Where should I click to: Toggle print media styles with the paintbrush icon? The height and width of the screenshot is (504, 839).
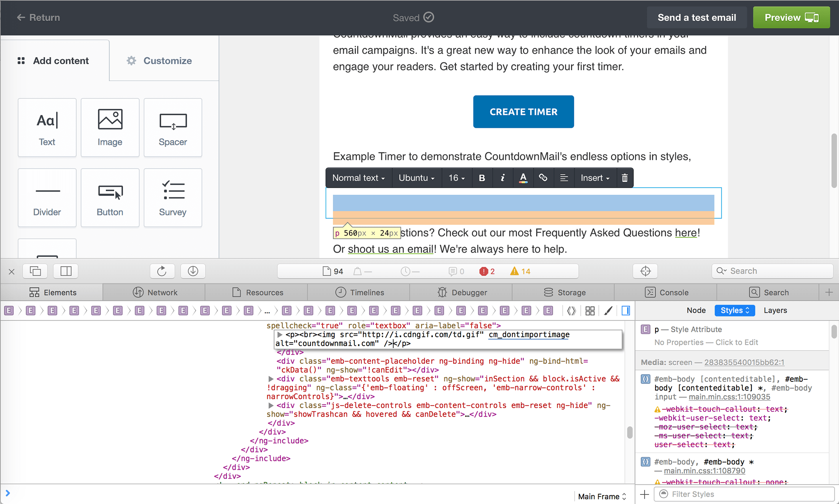[609, 310]
